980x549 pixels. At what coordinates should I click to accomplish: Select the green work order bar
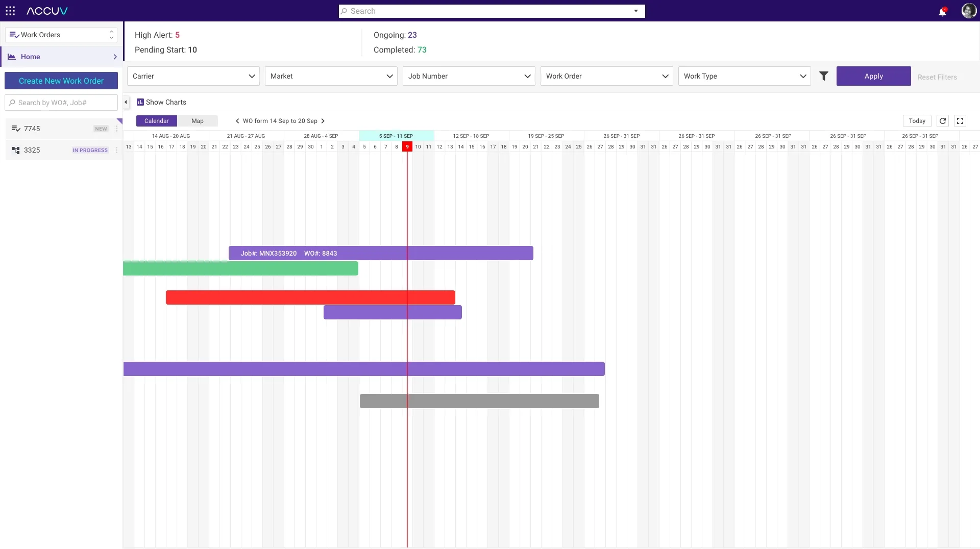(x=240, y=268)
